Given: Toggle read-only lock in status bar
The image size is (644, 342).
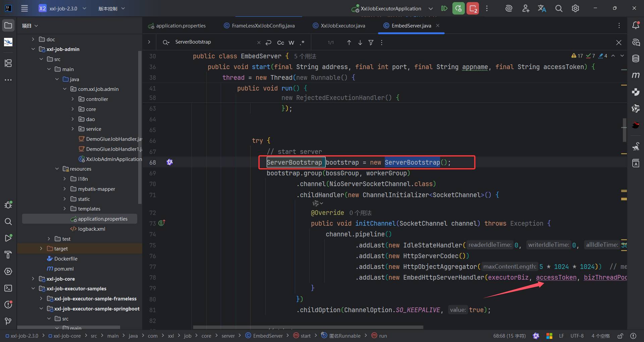Looking at the screenshot, I should (621, 336).
